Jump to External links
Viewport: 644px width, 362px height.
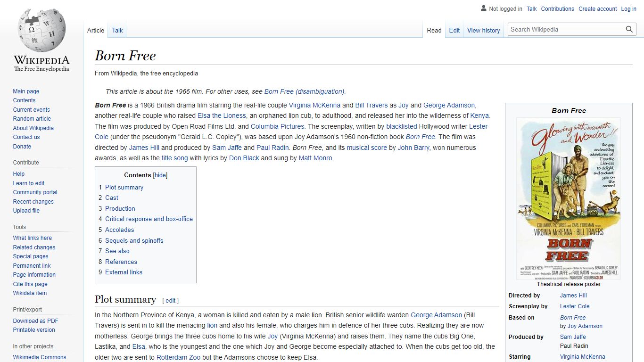[x=124, y=272]
